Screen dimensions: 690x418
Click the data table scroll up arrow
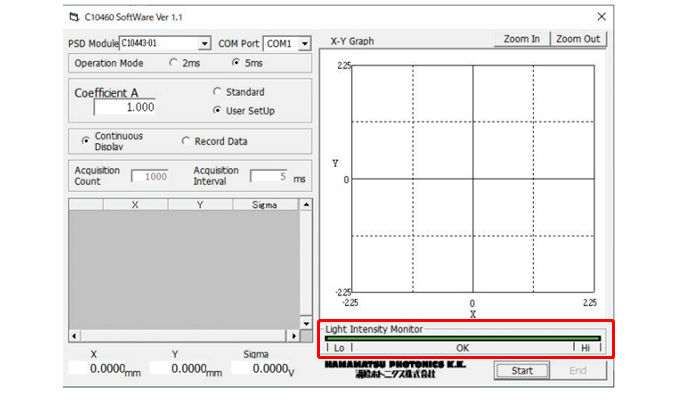pyautogui.click(x=306, y=205)
